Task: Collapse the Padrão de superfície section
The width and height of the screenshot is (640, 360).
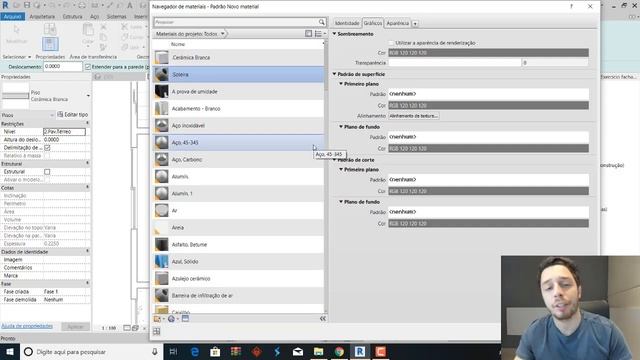Action: [334, 74]
